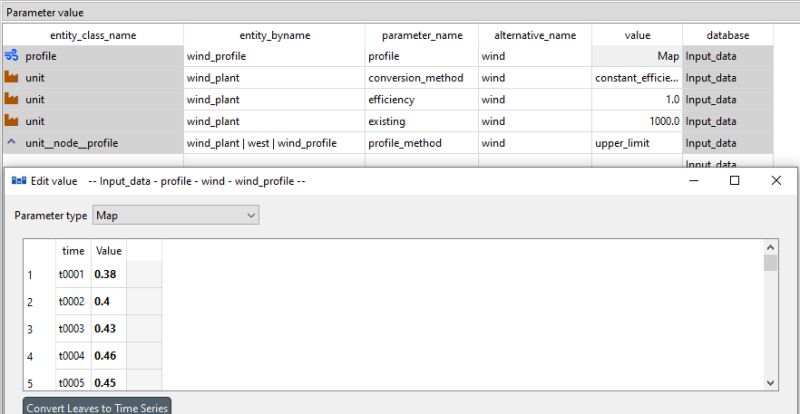Select the t0003 time cell
Viewport: 800px width, 414px height.
[73, 328]
